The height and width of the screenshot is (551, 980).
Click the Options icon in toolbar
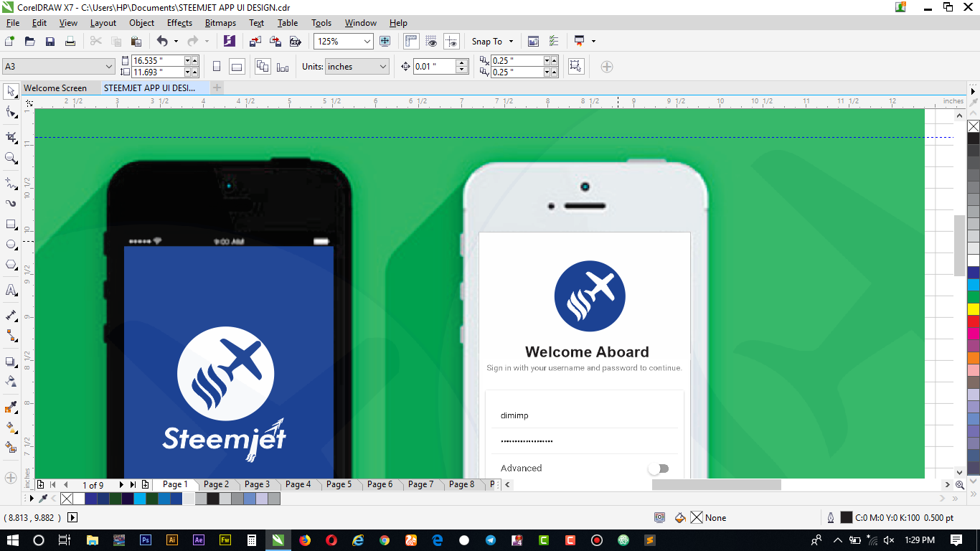553,42
